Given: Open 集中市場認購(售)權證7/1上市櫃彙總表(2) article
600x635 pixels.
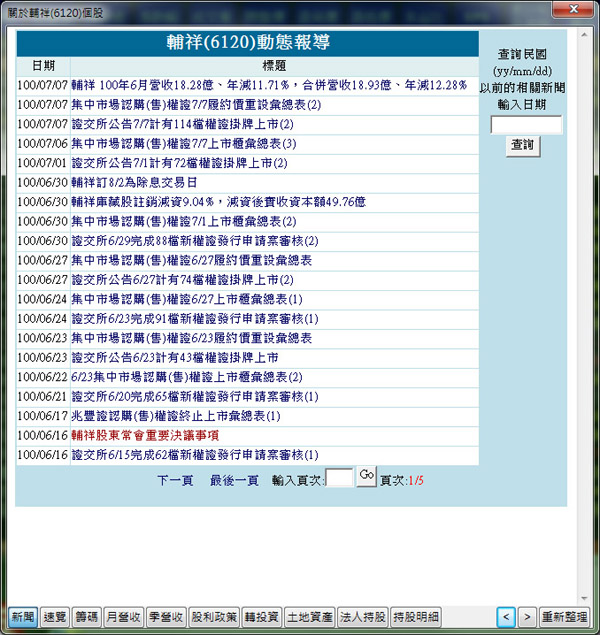Looking at the screenshot, I should pos(184,222).
